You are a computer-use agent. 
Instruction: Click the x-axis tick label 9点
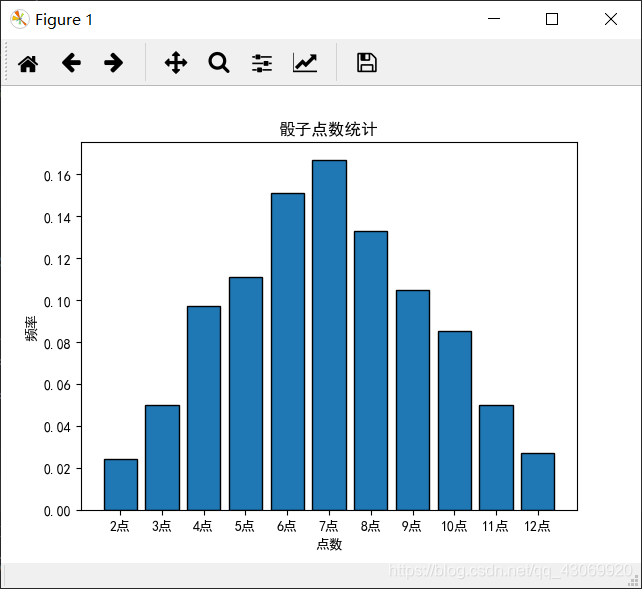(411, 526)
